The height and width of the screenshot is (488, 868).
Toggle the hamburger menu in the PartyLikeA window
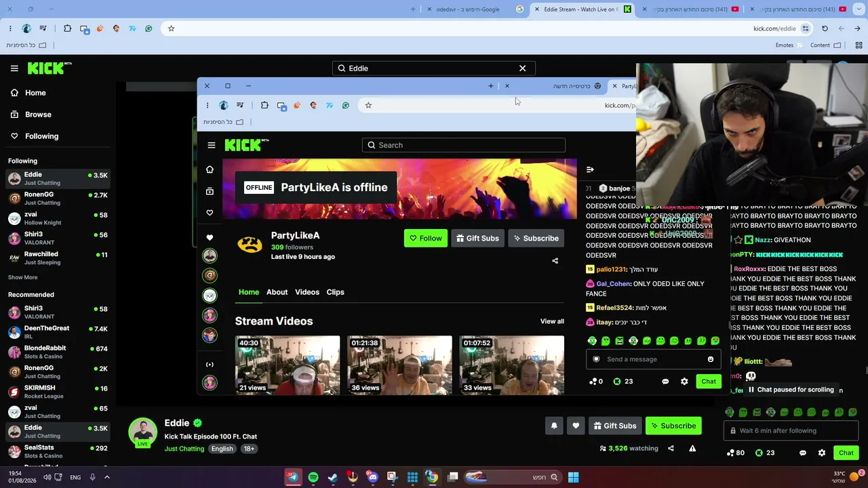(212, 145)
